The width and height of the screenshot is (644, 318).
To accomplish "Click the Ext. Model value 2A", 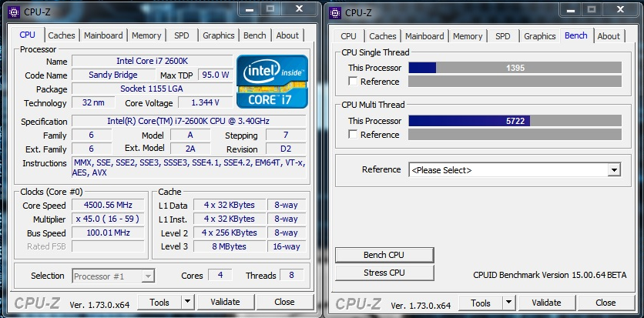I will tap(190, 149).
